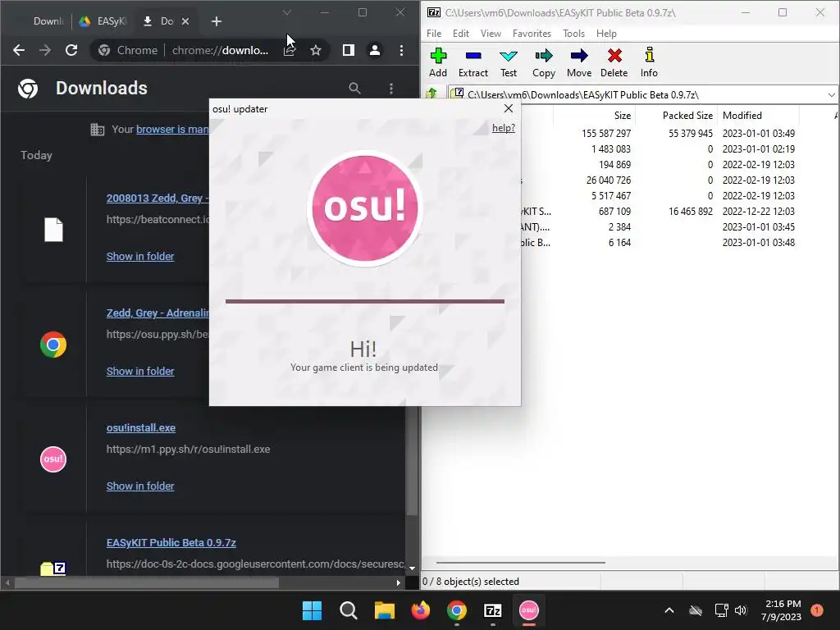Open the Zedd, Grey - Adrenaline download link
Screen dimensions: 840x630
[x=157, y=313]
